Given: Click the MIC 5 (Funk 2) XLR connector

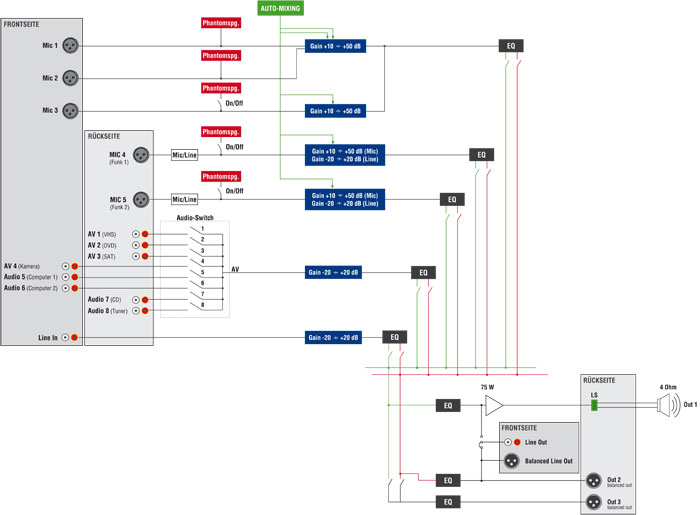Looking at the screenshot, I should (x=141, y=199).
